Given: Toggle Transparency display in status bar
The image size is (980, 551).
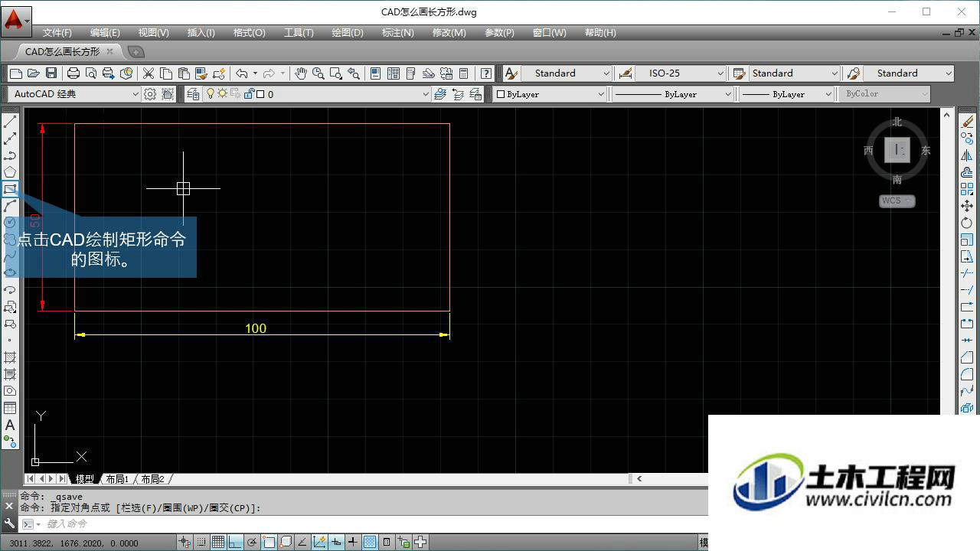Looking at the screenshot, I should pos(370,543).
